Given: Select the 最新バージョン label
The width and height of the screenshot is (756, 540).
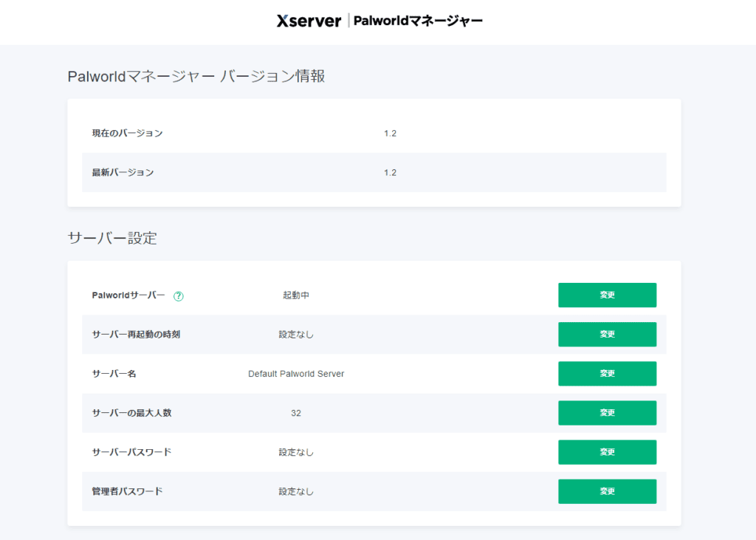Looking at the screenshot, I should pos(123,172).
